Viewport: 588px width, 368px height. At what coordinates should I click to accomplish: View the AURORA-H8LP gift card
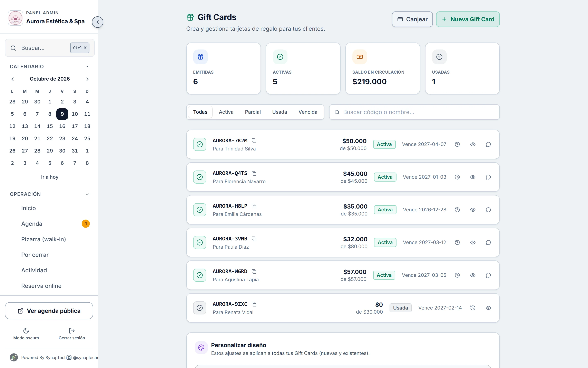point(473,210)
